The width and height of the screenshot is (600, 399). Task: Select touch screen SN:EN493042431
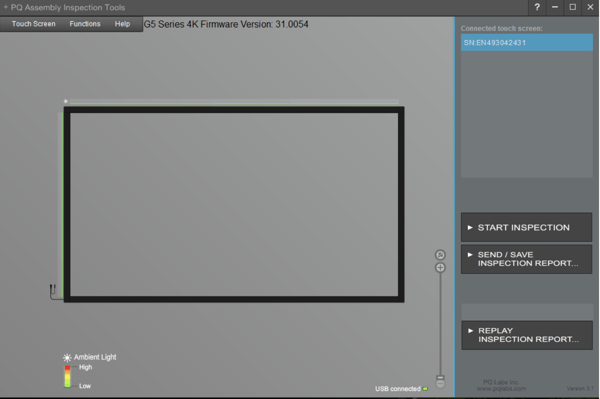pyautogui.click(x=527, y=42)
